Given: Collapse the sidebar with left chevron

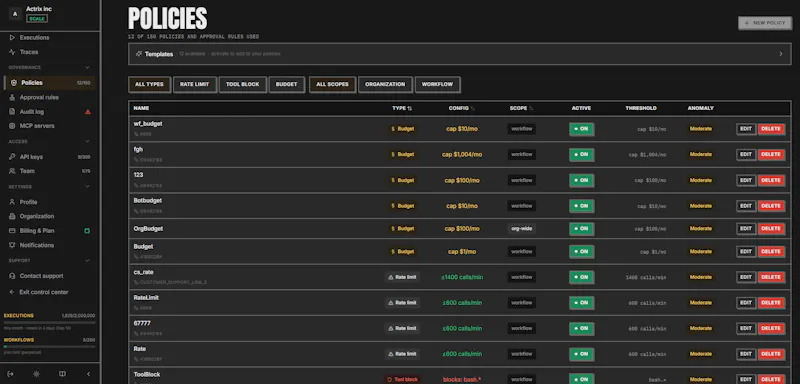Looking at the screenshot, I should (88, 374).
